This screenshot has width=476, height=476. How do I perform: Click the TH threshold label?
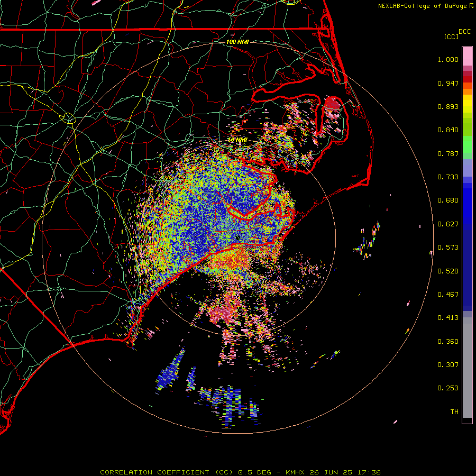coord(454,412)
